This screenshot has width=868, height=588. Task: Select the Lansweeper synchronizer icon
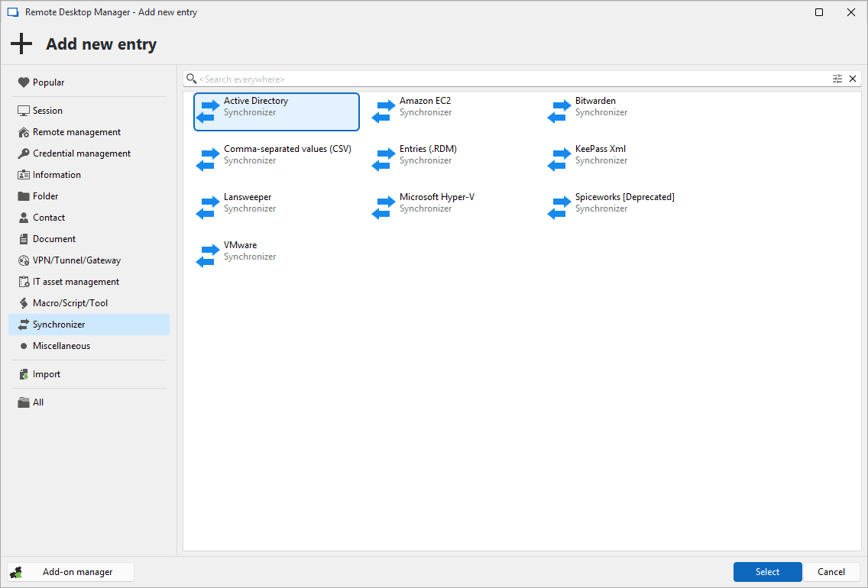(208, 208)
